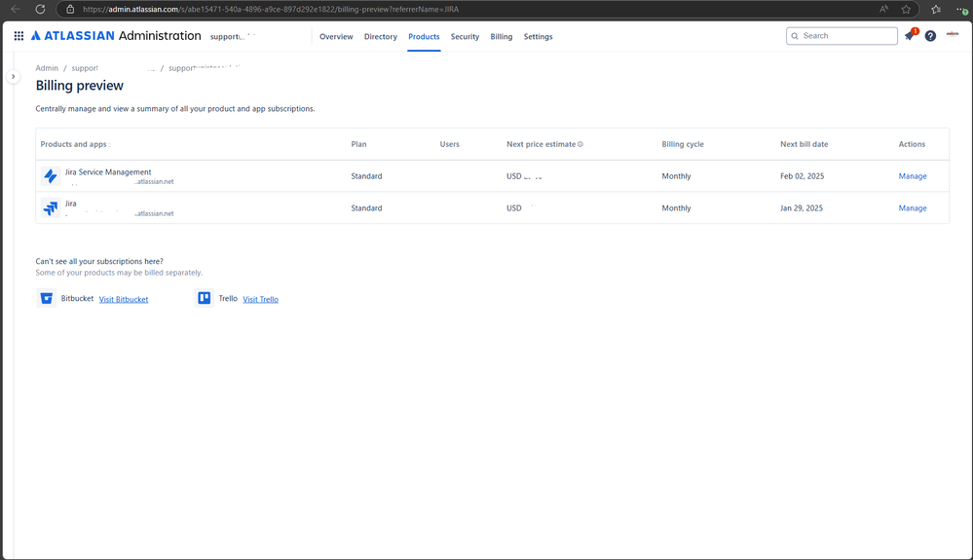This screenshot has width=973, height=560.
Task: Sort by Products and apps column header
Action: pos(75,144)
